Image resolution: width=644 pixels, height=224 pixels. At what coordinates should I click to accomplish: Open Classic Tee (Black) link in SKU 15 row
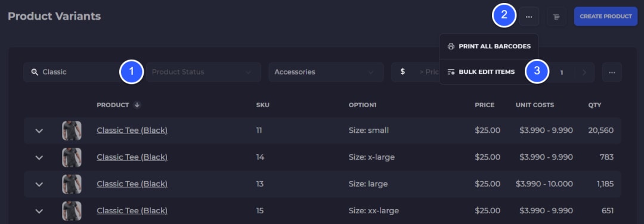tap(132, 211)
